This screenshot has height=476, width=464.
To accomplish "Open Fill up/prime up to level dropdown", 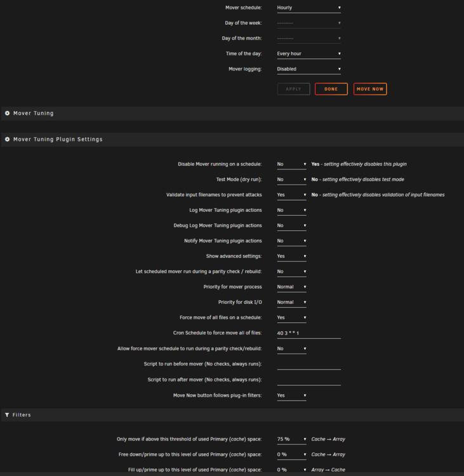I will tap(291, 470).
